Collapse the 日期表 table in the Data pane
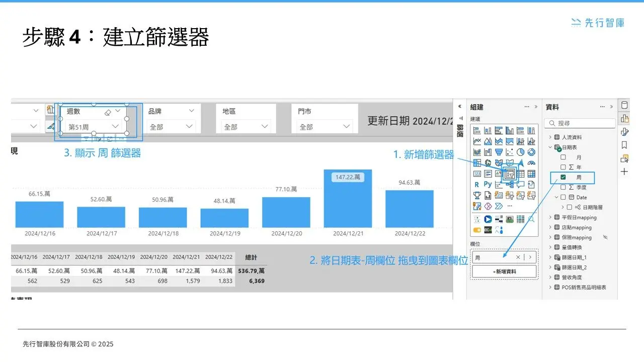This screenshot has width=644, height=362. coord(550,147)
